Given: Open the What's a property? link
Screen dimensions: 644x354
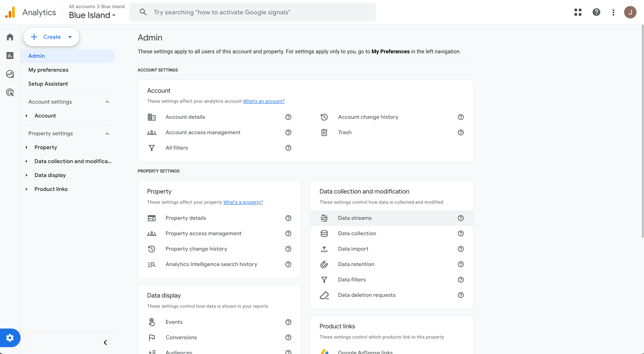Looking at the screenshot, I should tap(243, 202).
